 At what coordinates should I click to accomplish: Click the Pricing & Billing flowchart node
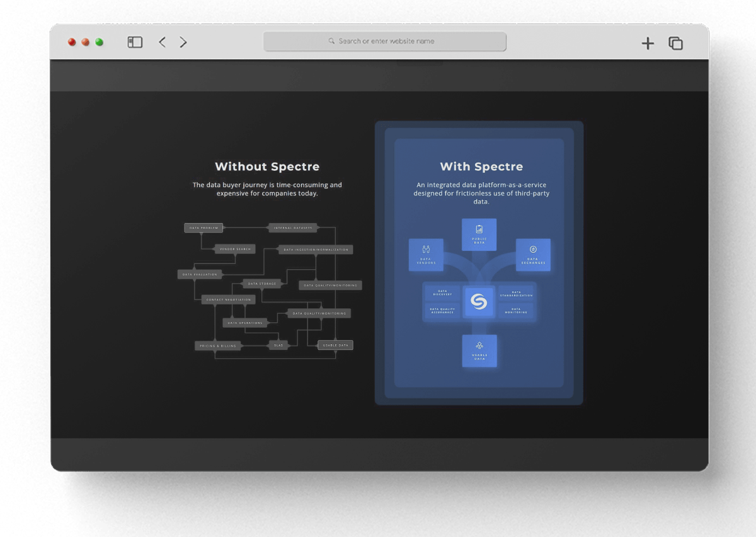pyautogui.click(x=218, y=346)
